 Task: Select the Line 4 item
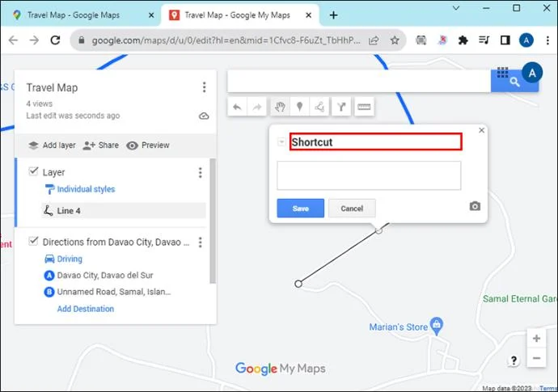(x=124, y=211)
